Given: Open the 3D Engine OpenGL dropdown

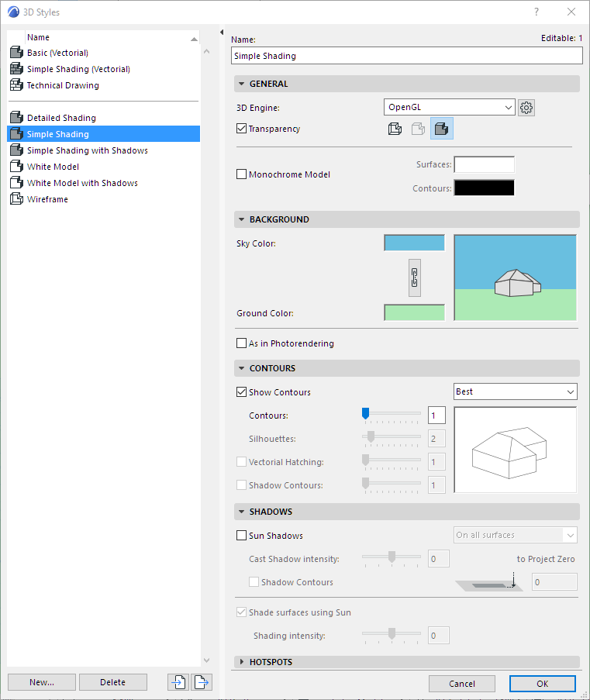Looking at the screenshot, I should (450, 107).
